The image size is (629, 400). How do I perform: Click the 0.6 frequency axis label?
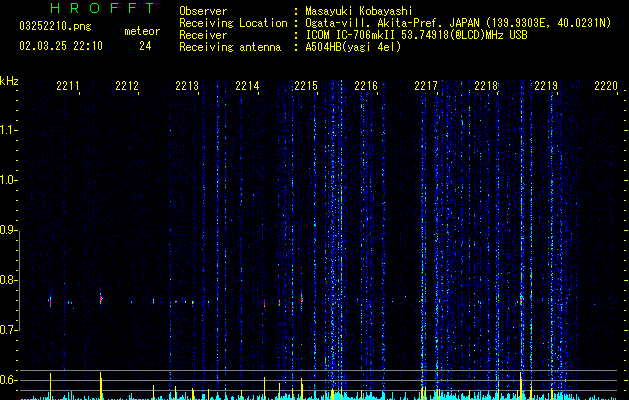8,380
